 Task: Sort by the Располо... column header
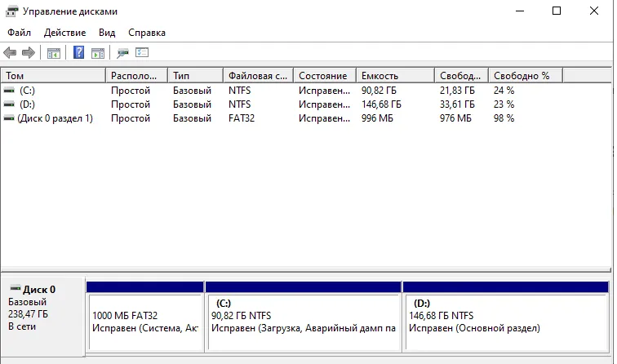point(137,76)
